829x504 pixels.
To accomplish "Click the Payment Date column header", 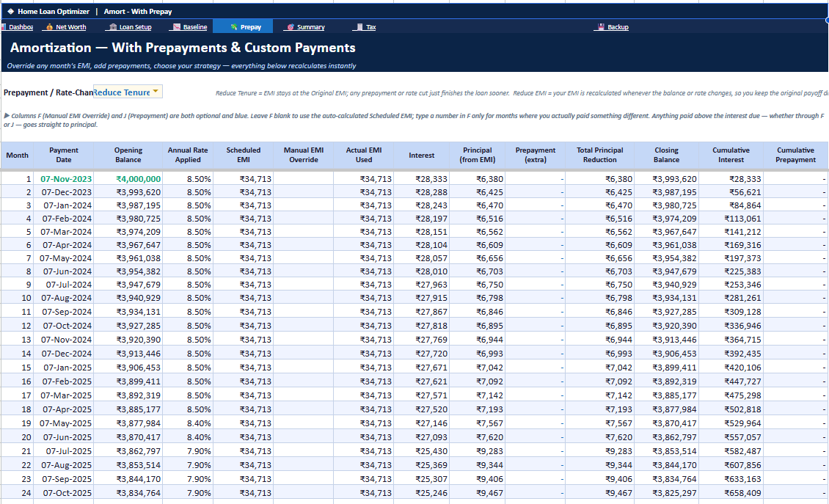I will pyautogui.click(x=63, y=156).
